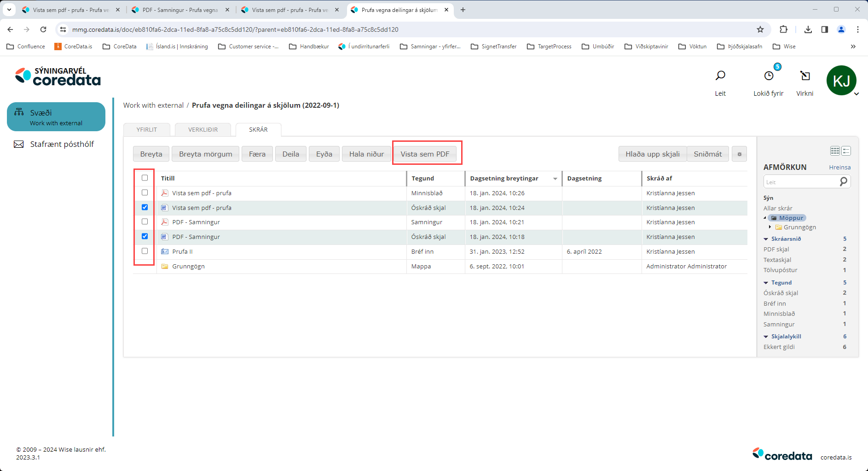Toggle the select-all checkbox in header

[145, 178]
